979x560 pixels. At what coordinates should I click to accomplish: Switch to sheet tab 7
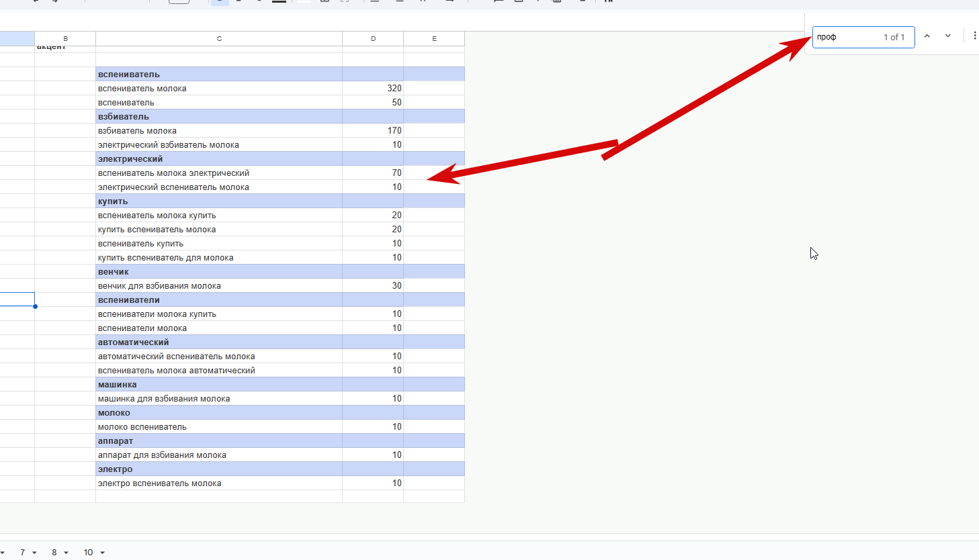click(x=22, y=552)
